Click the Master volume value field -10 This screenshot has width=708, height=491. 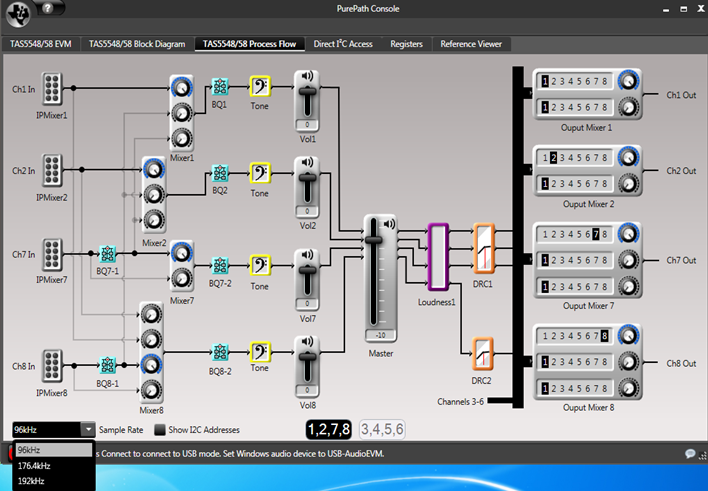381,335
